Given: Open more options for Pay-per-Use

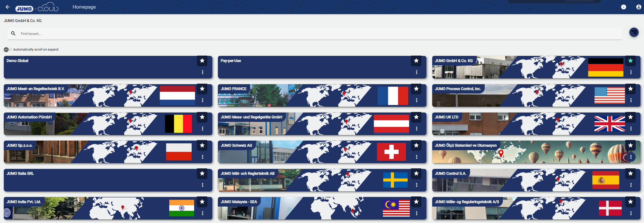Looking at the screenshot, I should click(417, 72).
